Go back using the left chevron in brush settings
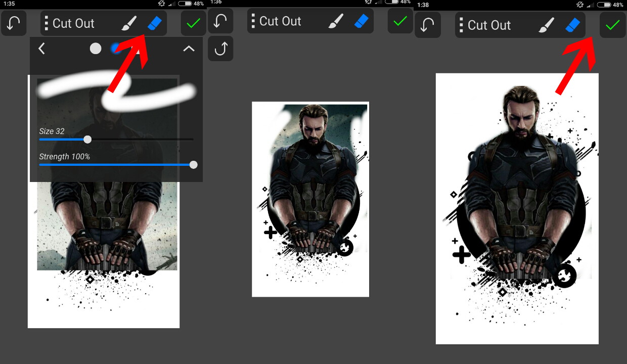The height and width of the screenshot is (364, 627). tap(42, 49)
